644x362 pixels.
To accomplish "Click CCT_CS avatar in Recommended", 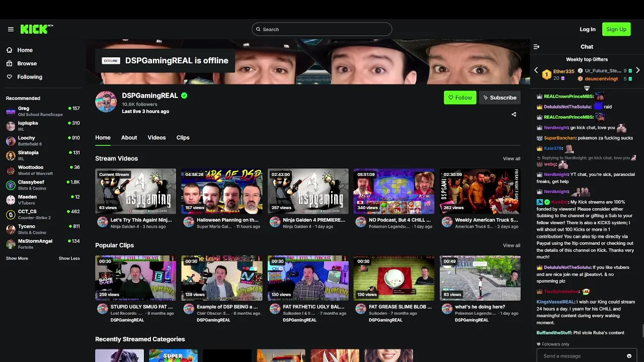I will tap(11, 215).
